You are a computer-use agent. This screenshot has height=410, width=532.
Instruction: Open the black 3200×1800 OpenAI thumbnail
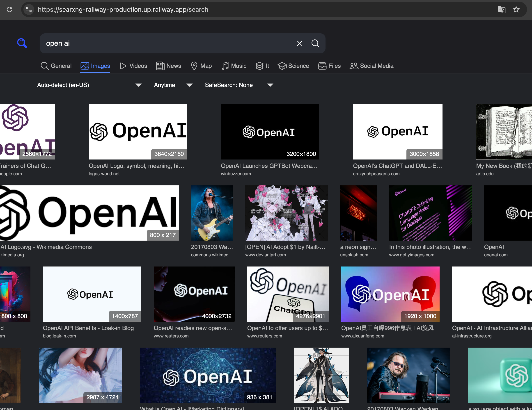[x=270, y=132]
